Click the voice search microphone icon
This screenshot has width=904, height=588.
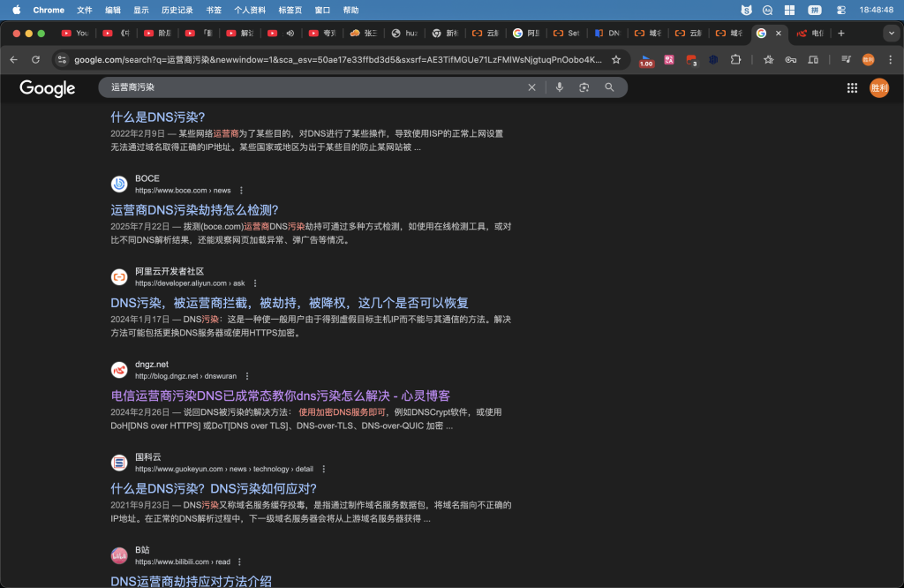click(x=558, y=87)
